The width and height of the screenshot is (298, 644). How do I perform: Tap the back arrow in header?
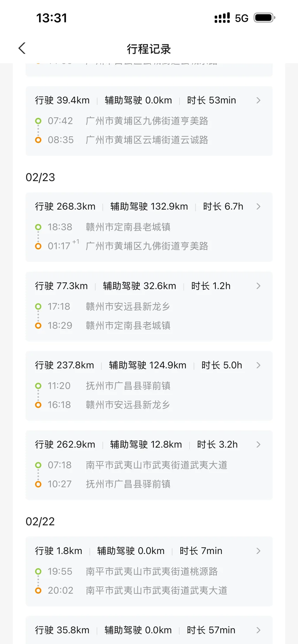pyautogui.click(x=22, y=48)
